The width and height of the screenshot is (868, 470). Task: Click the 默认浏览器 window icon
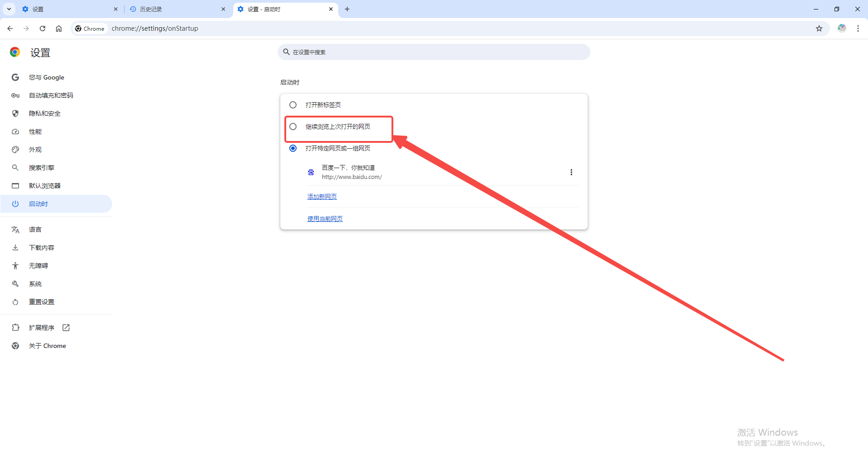(15, 186)
